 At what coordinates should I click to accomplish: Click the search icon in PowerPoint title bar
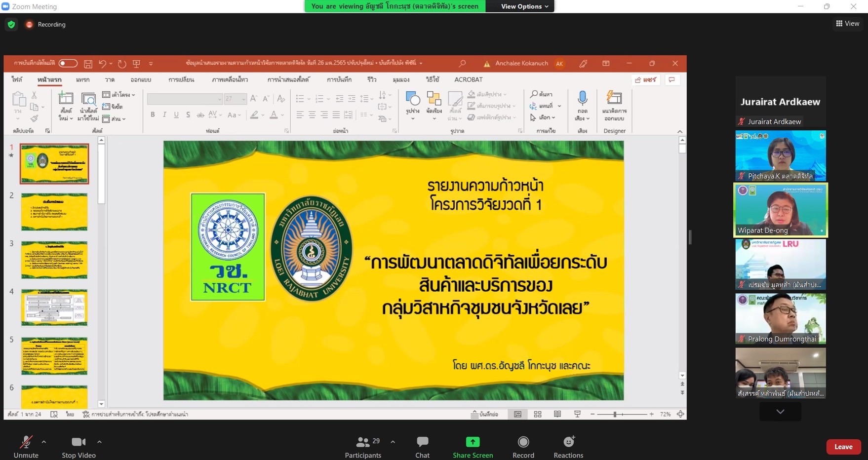pos(462,63)
